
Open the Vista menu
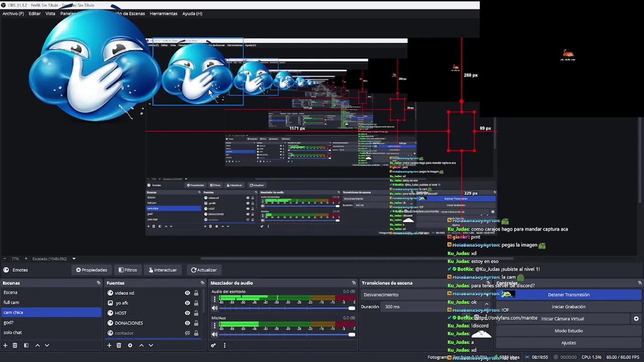[50, 14]
